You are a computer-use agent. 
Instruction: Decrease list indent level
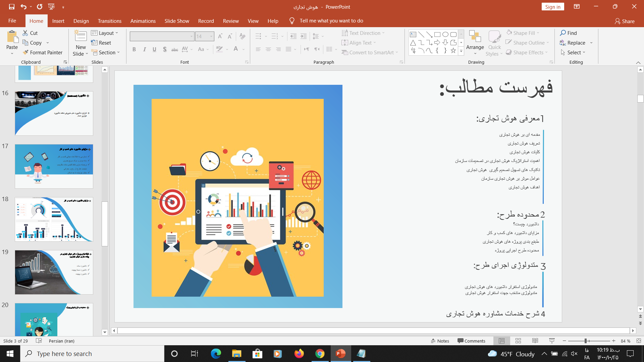293,36
